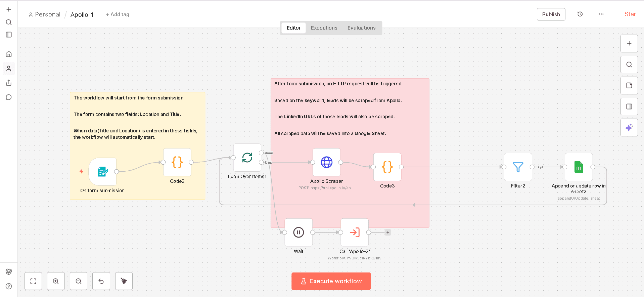Open the AI assistant sparkle button
The height and width of the screenshot is (297, 644).
click(x=629, y=128)
